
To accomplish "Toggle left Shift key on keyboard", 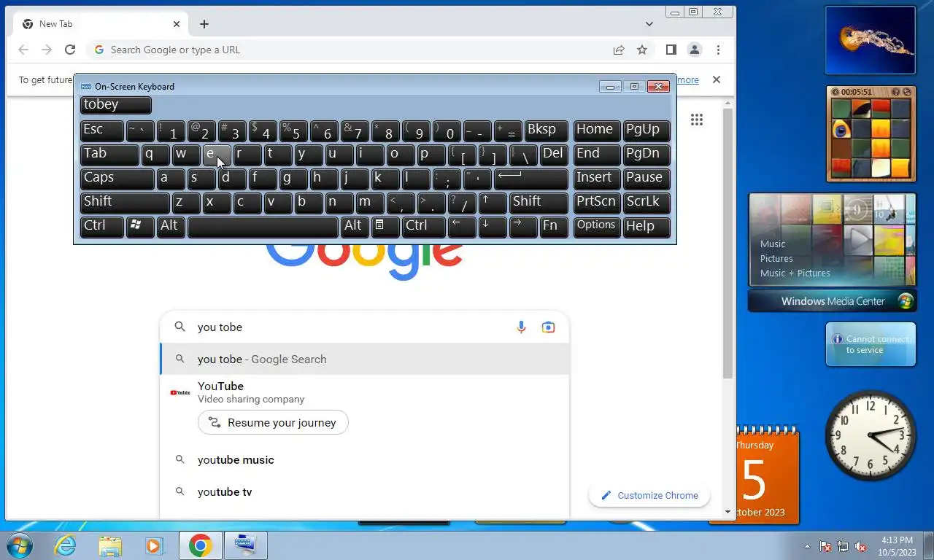I will 125,203.
